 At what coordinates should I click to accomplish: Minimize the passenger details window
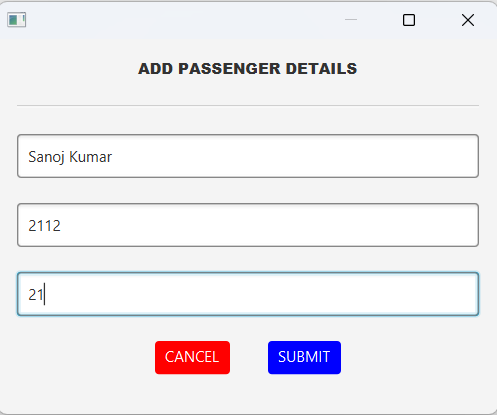tap(351, 20)
